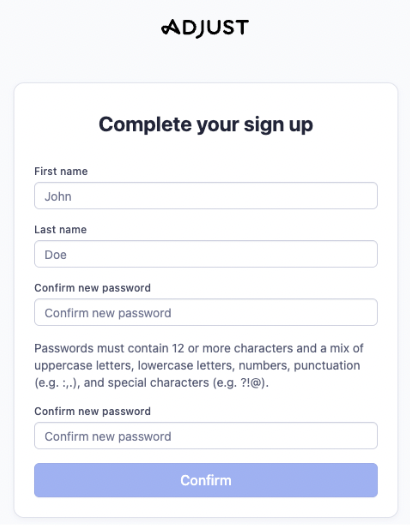The image size is (410, 526).
Task: Click the "(e.g. :,.)" punctuation example
Action: 57,383
